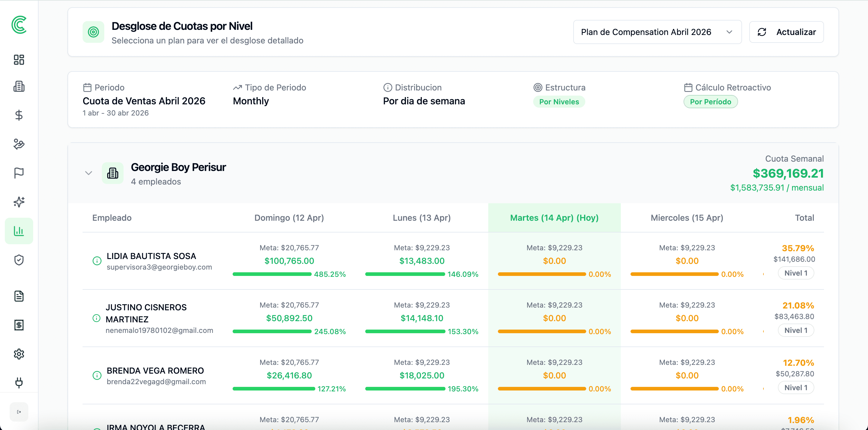Screen dimensions: 868x430
Task: Click the Por Período badge
Action: pos(711,102)
